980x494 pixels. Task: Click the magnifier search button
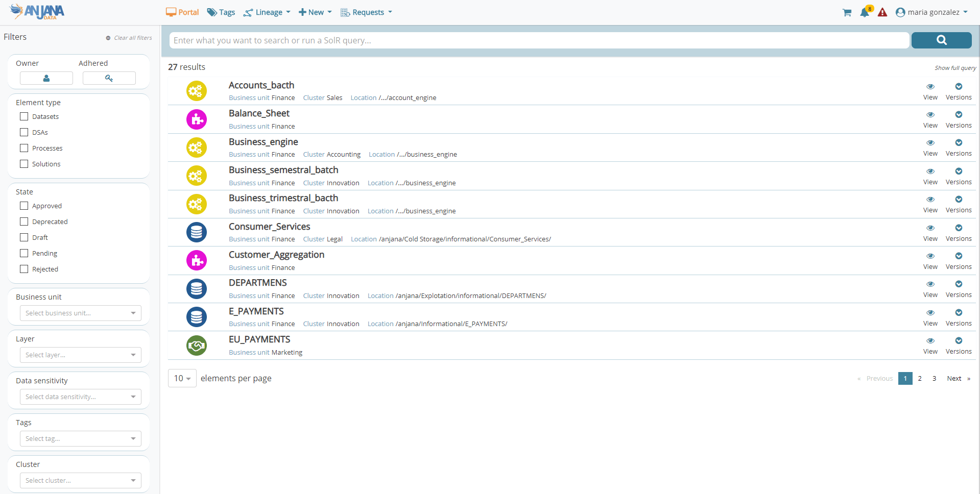tap(941, 40)
